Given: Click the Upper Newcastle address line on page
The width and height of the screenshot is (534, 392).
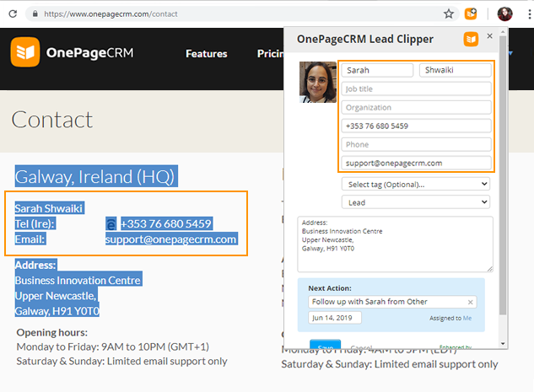Looking at the screenshot, I should point(56,296).
